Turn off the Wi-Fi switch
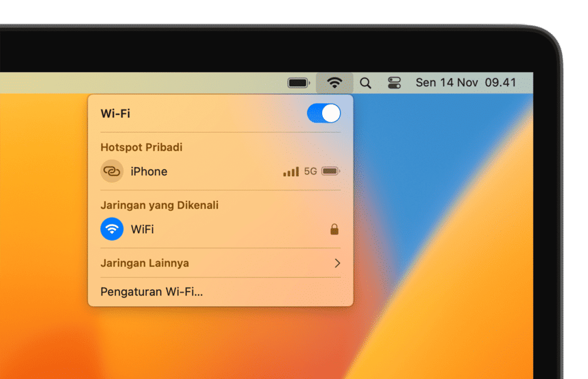The width and height of the screenshot is (588, 379). pyautogui.click(x=323, y=113)
